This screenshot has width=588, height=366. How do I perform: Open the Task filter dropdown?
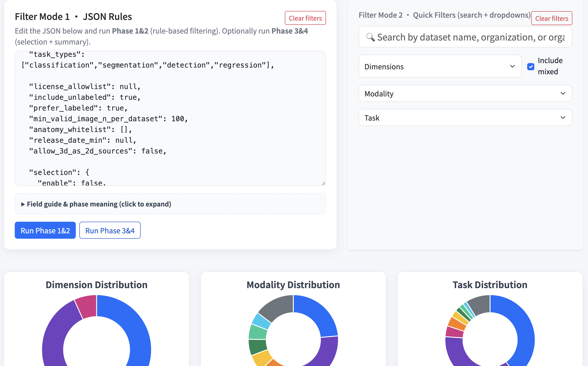(460, 118)
